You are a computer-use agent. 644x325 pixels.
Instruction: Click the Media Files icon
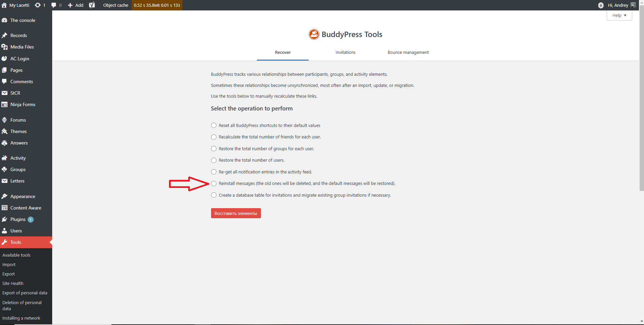pyautogui.click(x=4, y=47)
